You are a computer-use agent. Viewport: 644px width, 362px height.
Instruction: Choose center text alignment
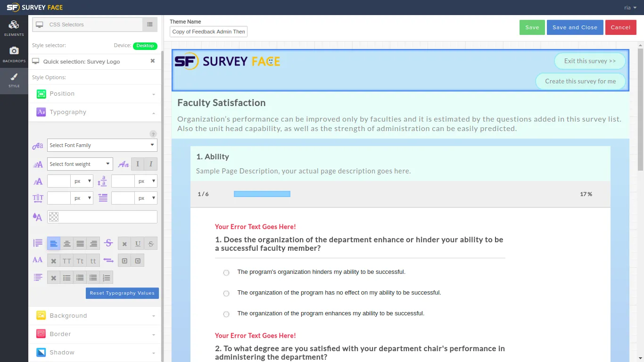pyautogui.click(x=66, y=244)
